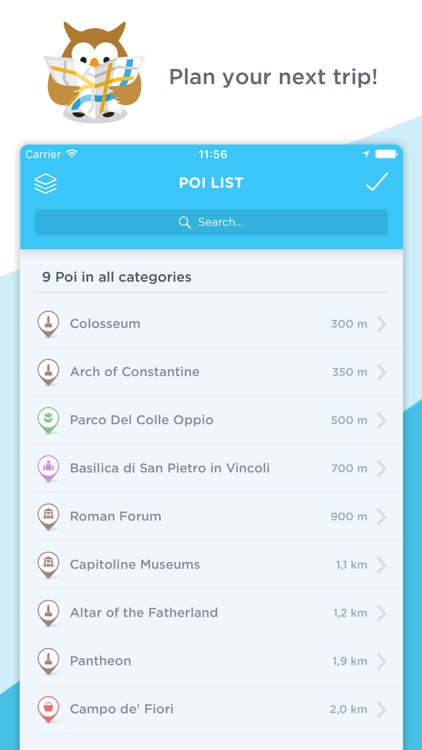This screenshot has width=422, height=750.
Task: Click the location arrow in the status bar
Action: [x=366, y=154]
